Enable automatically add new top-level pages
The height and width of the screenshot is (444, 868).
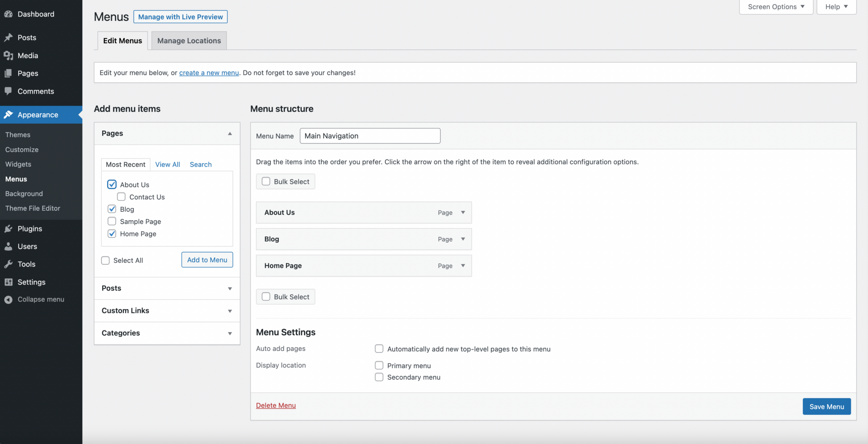pos(378,348)
